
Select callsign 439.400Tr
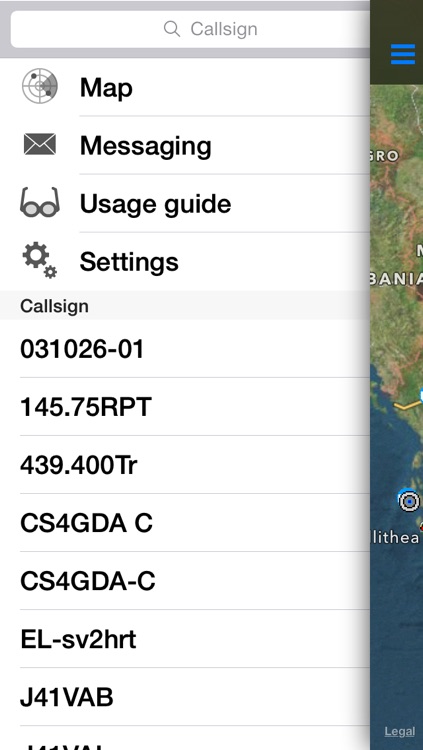(x=185, y=464)
